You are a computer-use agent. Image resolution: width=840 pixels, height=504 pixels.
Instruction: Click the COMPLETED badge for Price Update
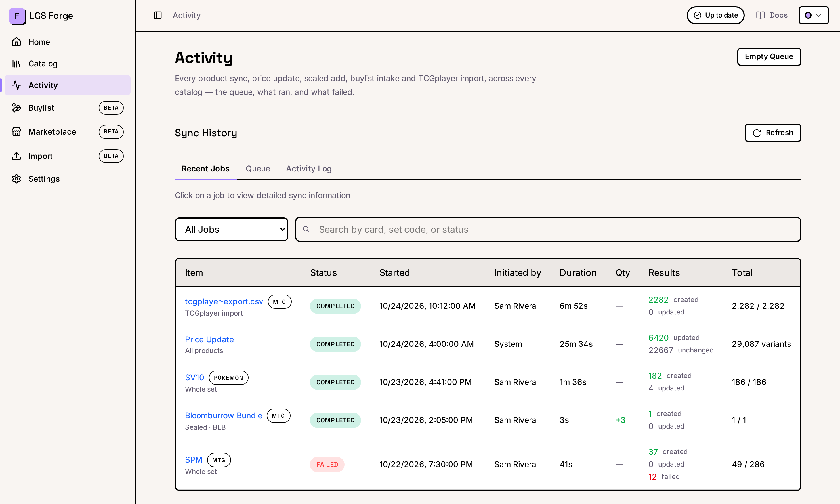pos(335,344)
